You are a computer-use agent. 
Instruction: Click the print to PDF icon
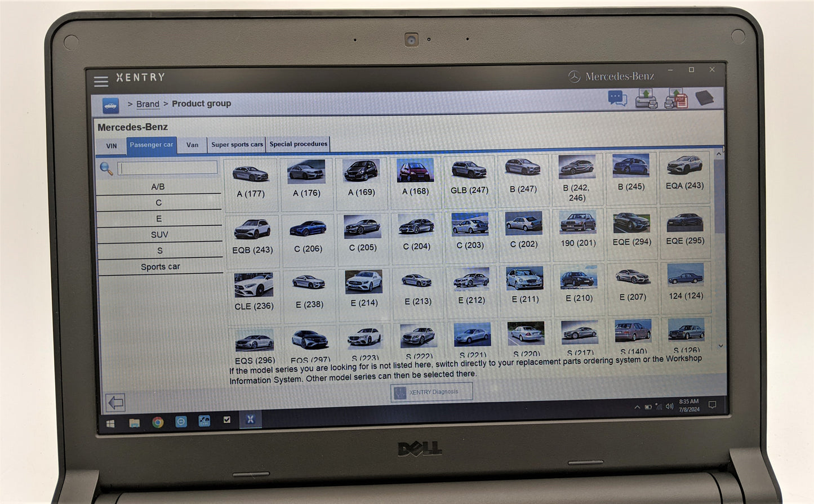click(676, 99)
